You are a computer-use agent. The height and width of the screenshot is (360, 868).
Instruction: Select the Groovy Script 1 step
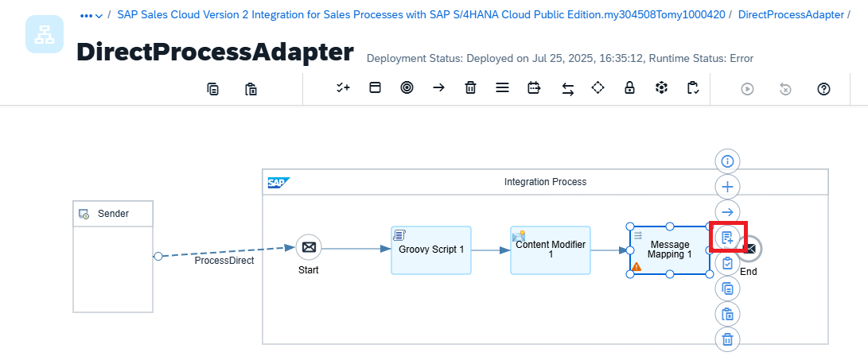click(x=431, y=250)
